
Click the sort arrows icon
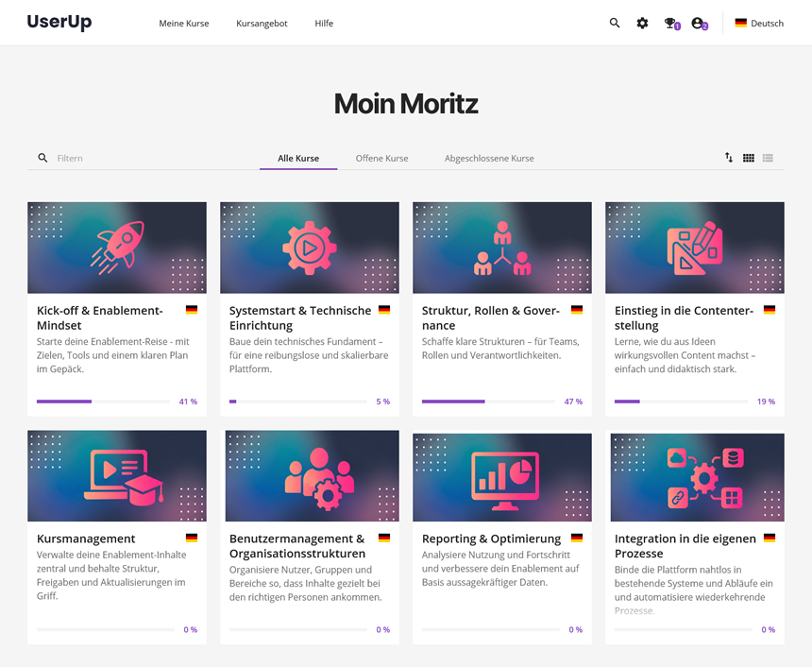(x=729, y=158)
